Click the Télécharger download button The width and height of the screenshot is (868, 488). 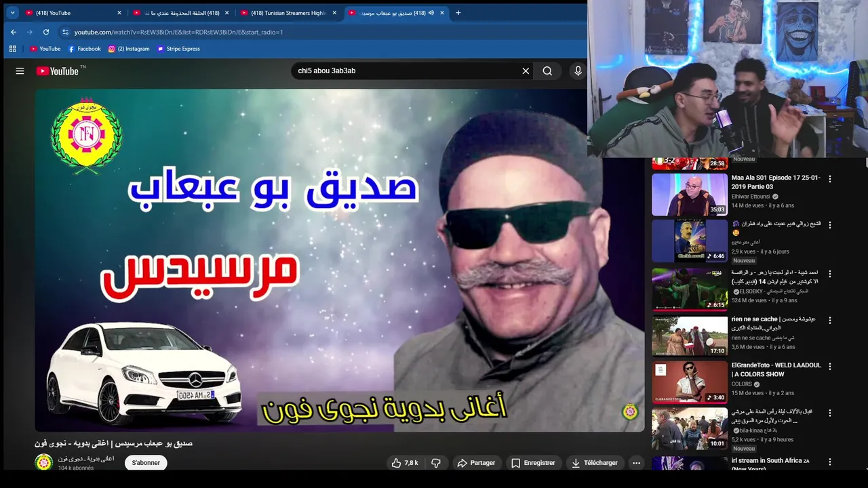click(x=595, y=463)
